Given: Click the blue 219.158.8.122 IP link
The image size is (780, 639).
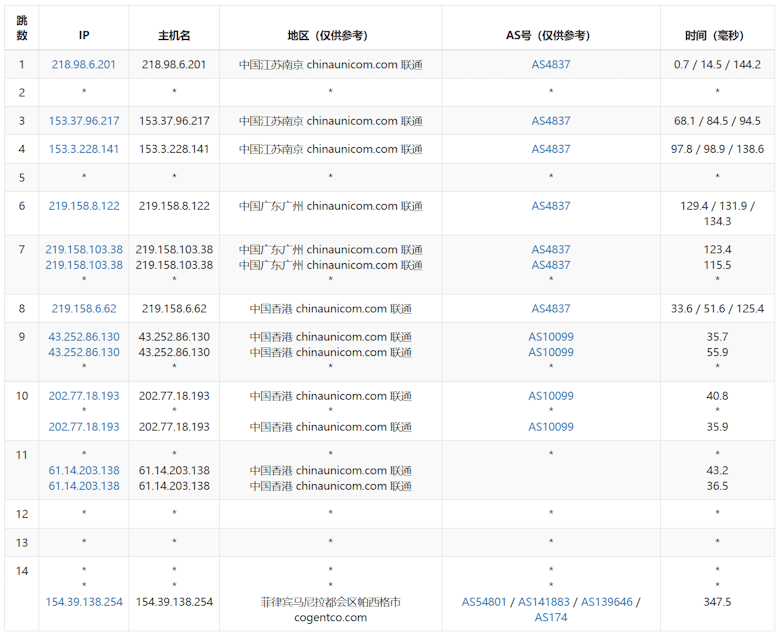Looking at the screenshot, I should (x=84, y=206).
